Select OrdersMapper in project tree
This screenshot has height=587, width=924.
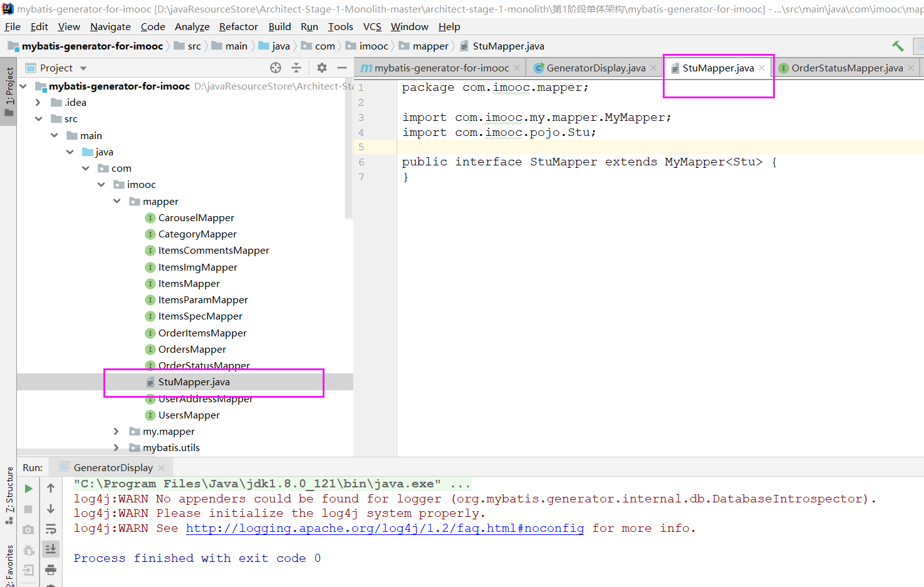coord(192,349)
